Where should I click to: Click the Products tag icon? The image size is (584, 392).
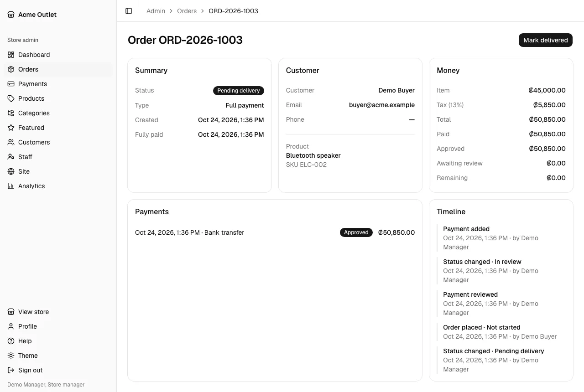pos(11,98)
